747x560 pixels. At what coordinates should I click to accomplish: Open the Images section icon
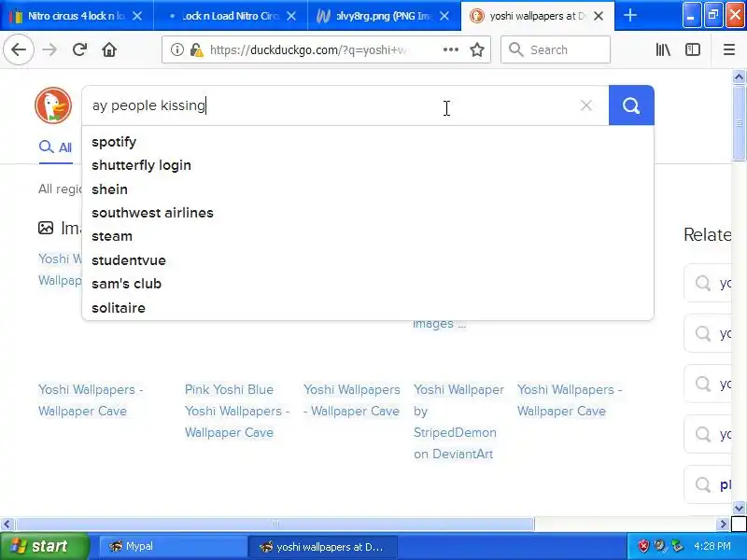46,228
